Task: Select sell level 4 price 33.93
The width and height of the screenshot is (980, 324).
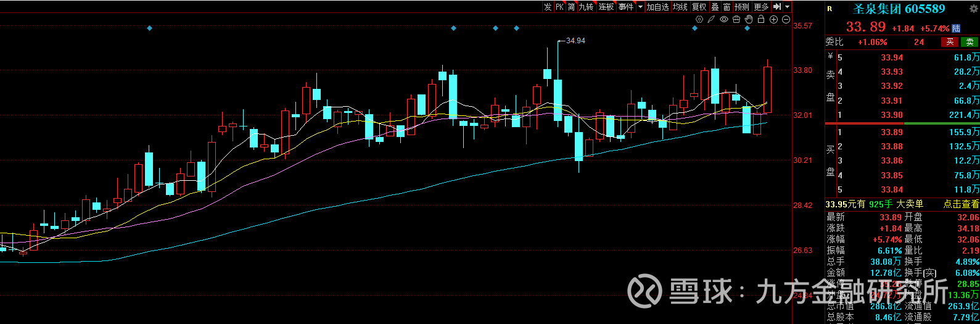Action: (891, 72)
